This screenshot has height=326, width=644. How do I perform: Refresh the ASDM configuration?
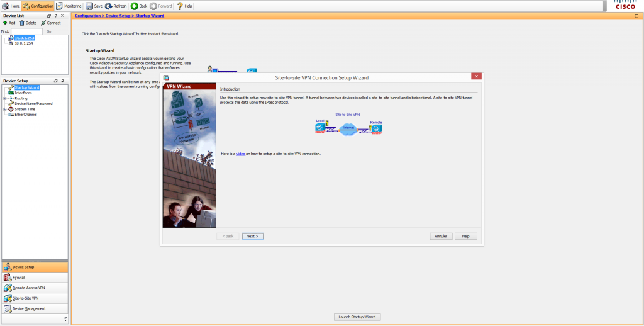116,6
